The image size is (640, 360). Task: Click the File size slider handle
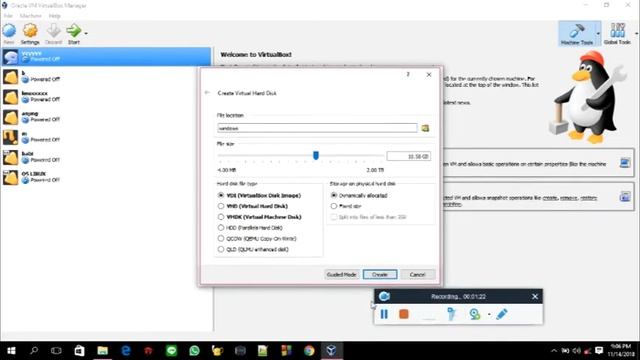pos(316,155)
